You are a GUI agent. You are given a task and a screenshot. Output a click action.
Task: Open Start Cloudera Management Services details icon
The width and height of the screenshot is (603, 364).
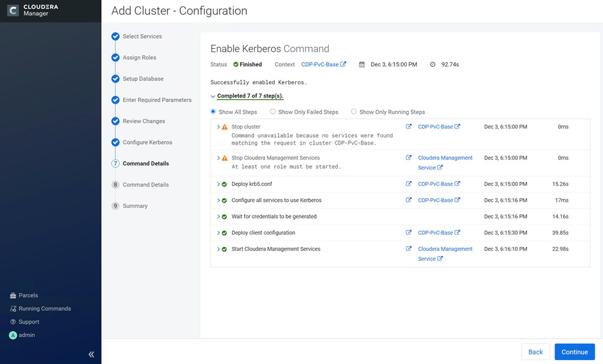point(409,249)
